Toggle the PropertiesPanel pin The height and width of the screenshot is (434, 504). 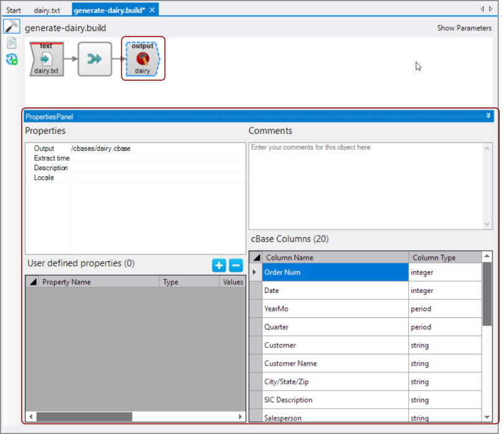tap(487, 116)
